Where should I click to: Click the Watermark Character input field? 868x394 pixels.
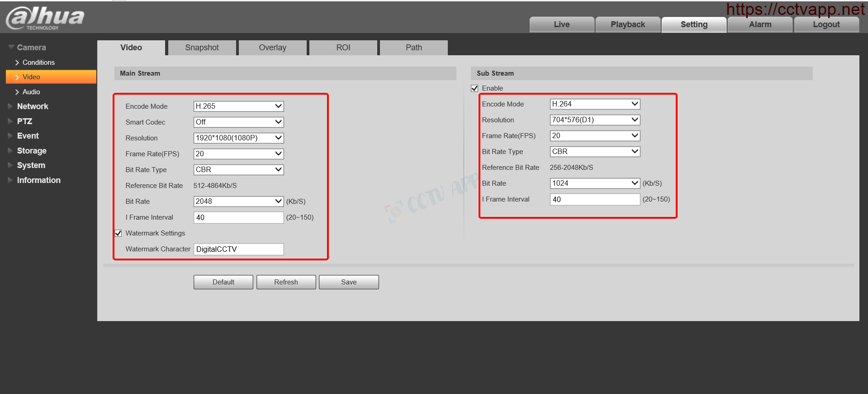click(238, 249)
